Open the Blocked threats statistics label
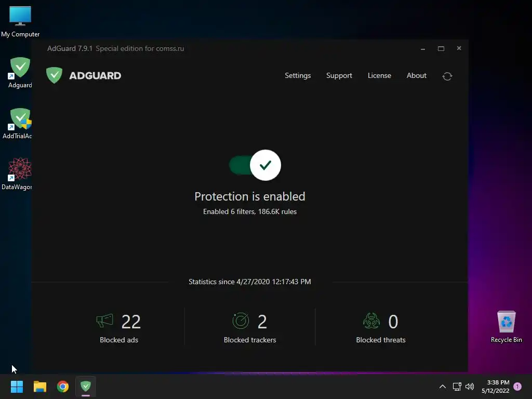This screenshot has width=532, height=399. tap(381, 340)
